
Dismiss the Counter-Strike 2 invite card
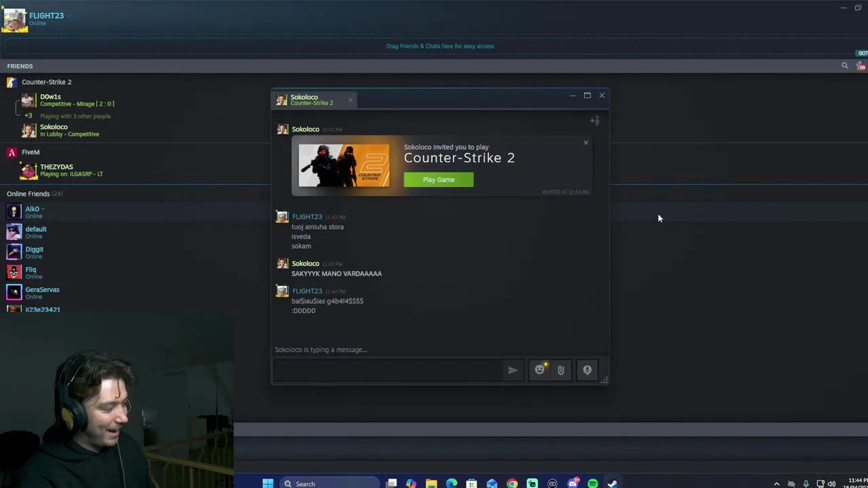coord(586,142)
